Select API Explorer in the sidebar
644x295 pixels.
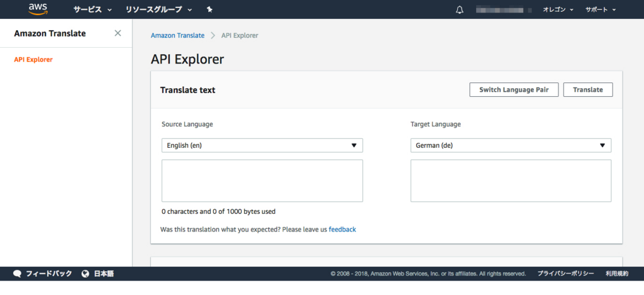[33, 60]
